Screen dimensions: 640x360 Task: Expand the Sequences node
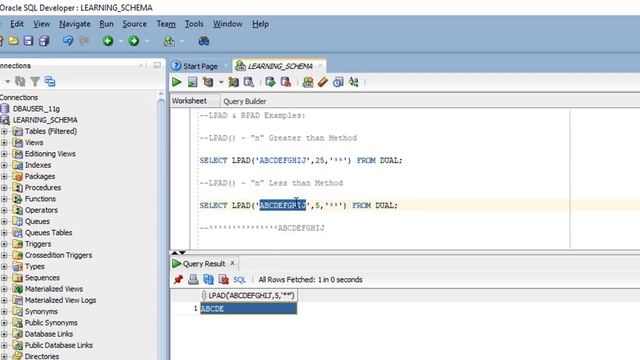click(4, 278)
